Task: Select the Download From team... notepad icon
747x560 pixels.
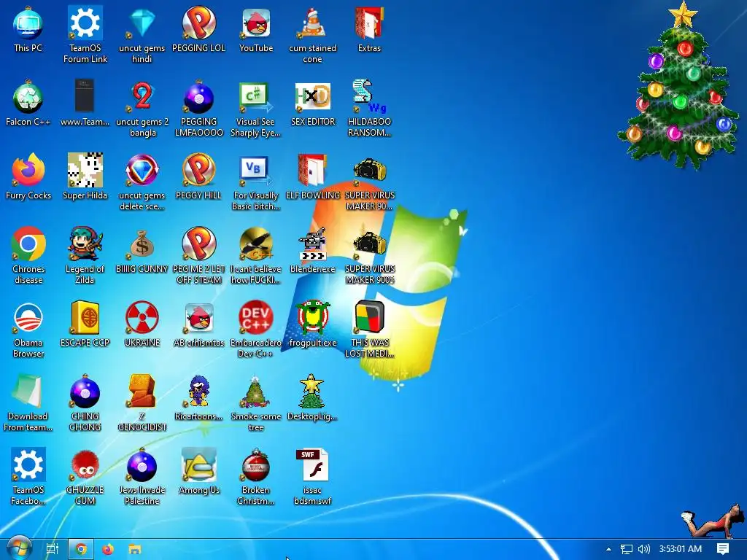Action: click(28, 402)
